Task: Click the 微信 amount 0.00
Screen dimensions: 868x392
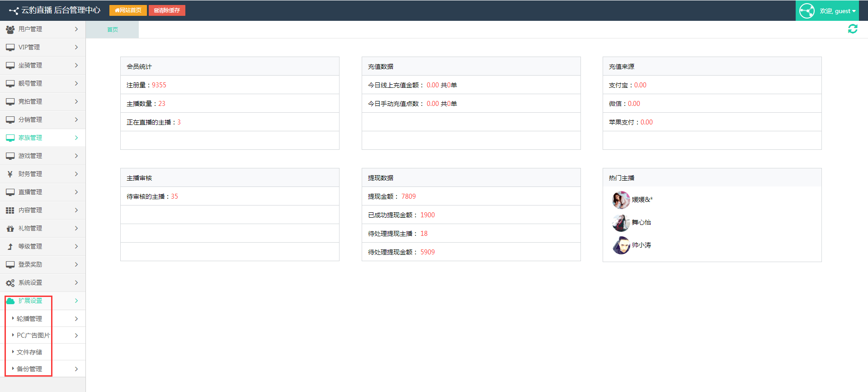Action: 634,104
